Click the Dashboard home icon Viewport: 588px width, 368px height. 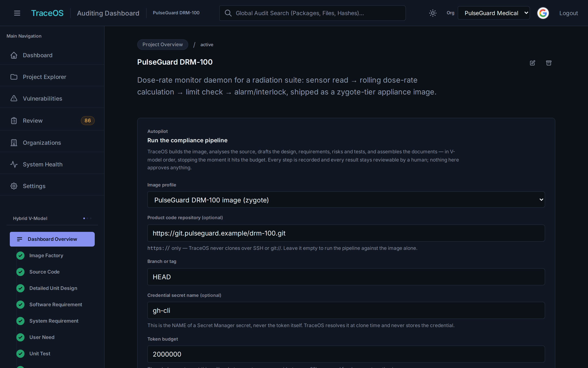point(14,55)
